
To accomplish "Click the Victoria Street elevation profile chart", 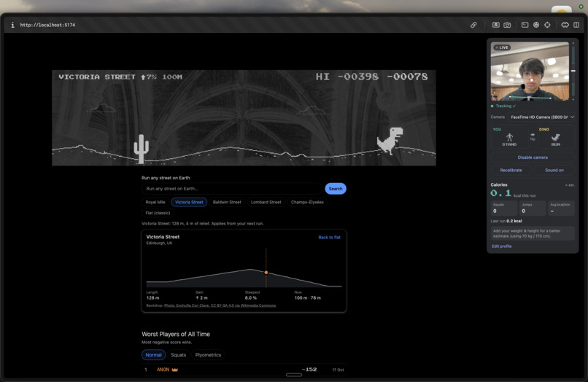I will [x=244, y=268].
